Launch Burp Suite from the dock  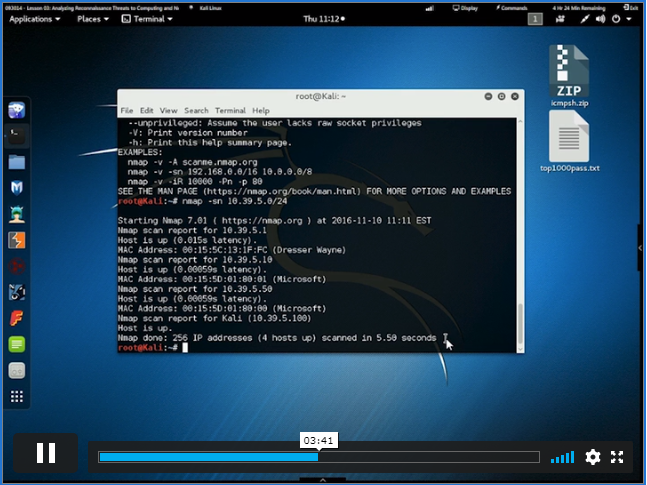[17, 240]
